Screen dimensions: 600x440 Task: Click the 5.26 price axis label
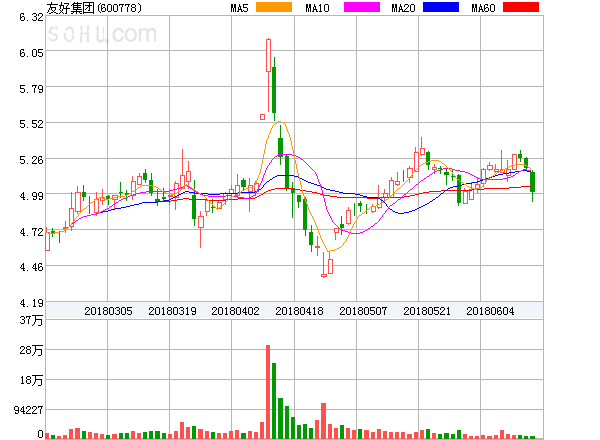point(31,160)
